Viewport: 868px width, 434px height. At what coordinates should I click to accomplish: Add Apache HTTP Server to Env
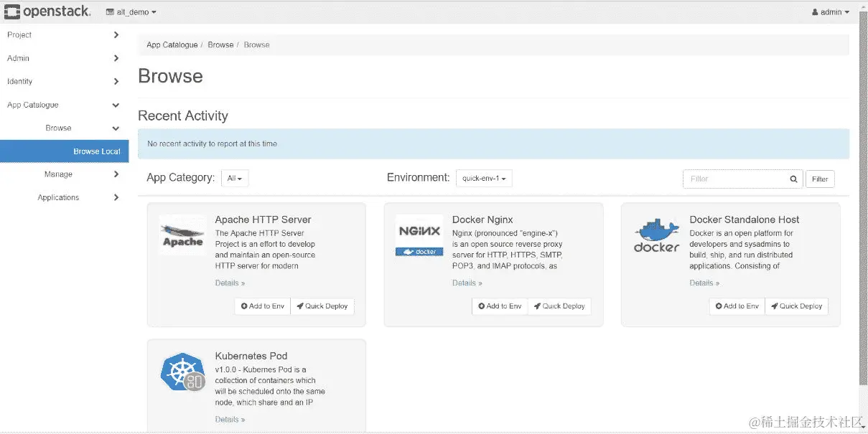click(x=263, y=306)
